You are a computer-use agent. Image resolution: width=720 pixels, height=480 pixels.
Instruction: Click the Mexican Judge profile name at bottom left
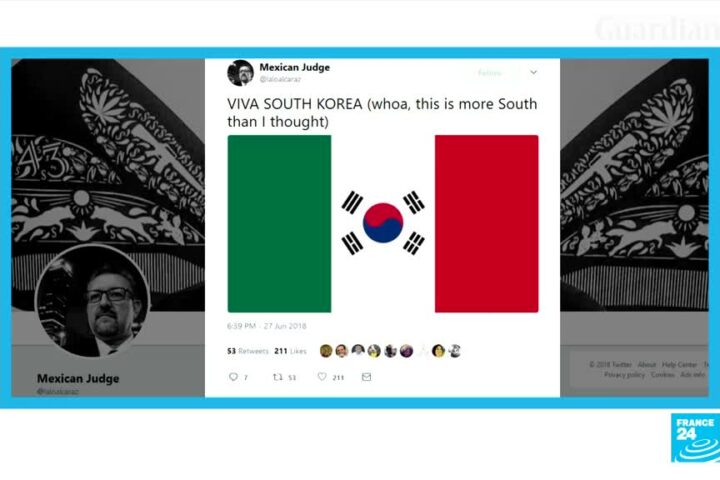(x=78, y=378)
